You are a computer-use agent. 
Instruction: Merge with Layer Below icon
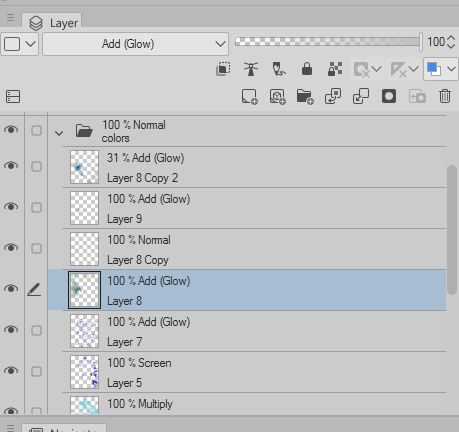[x=361, y=96]
